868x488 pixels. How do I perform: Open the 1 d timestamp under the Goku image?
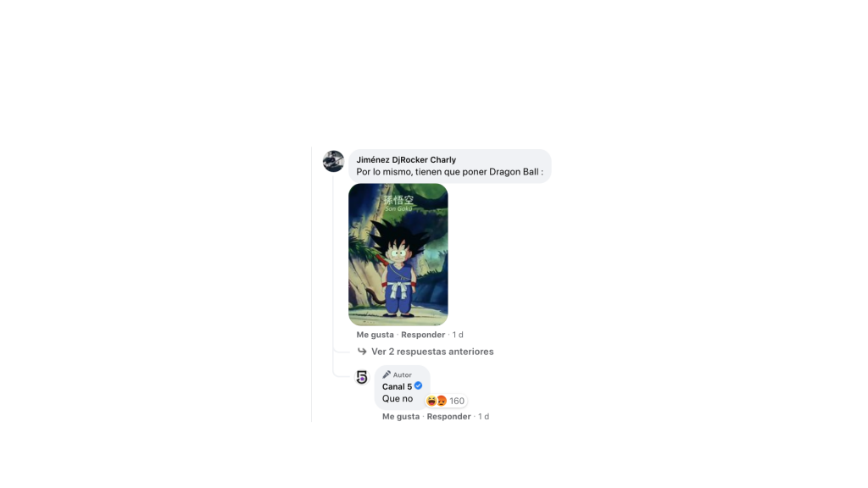click(458, 335)
